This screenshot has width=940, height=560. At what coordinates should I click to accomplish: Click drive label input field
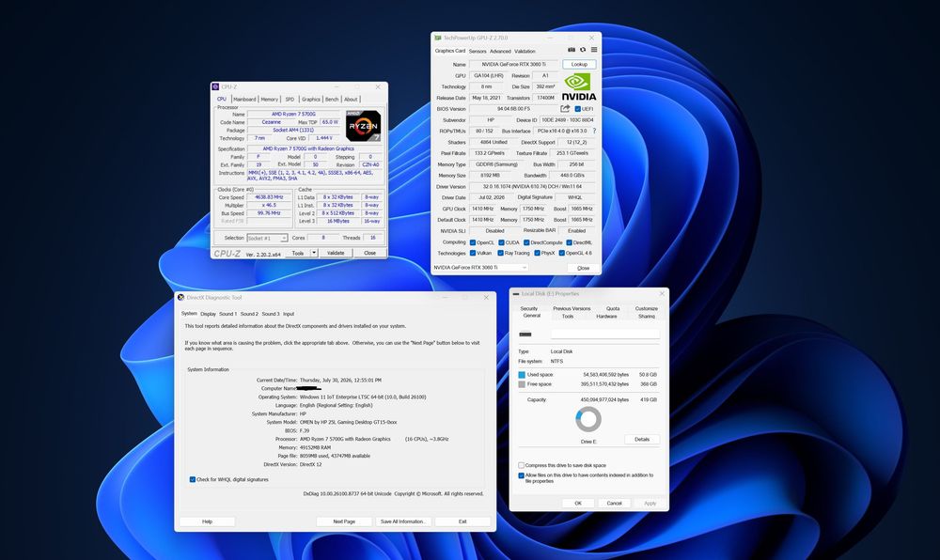coord(604,334)
